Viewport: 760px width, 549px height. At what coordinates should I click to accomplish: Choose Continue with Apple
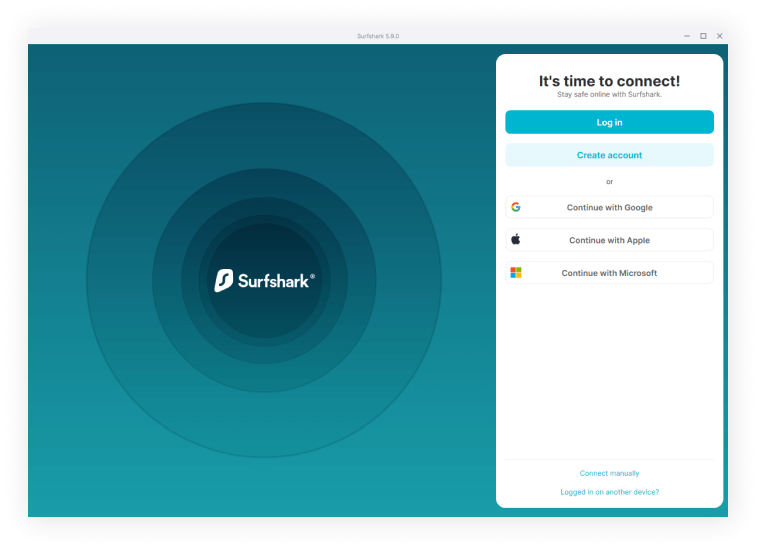[x=609, y=240]
